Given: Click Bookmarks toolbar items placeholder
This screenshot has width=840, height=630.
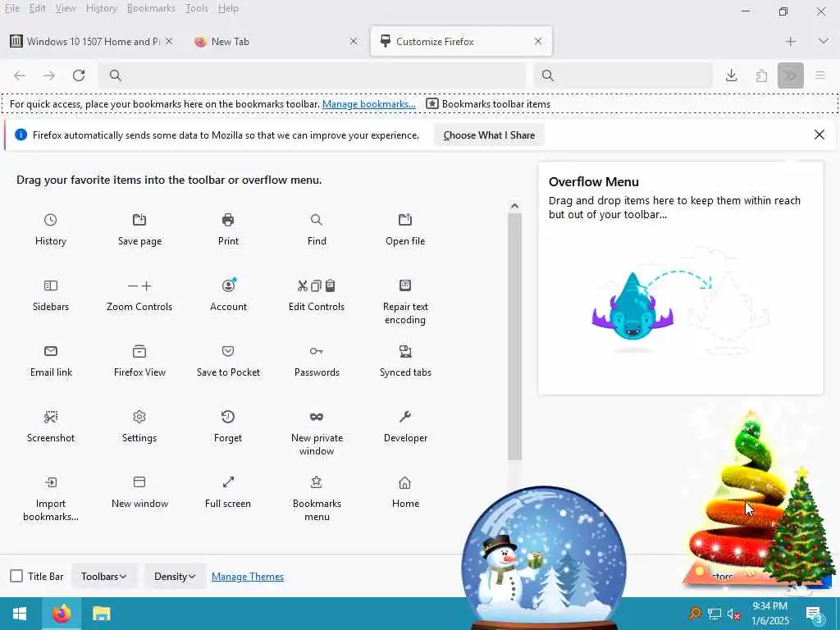Looking at the screenshot, I should (x=489, y=104).
